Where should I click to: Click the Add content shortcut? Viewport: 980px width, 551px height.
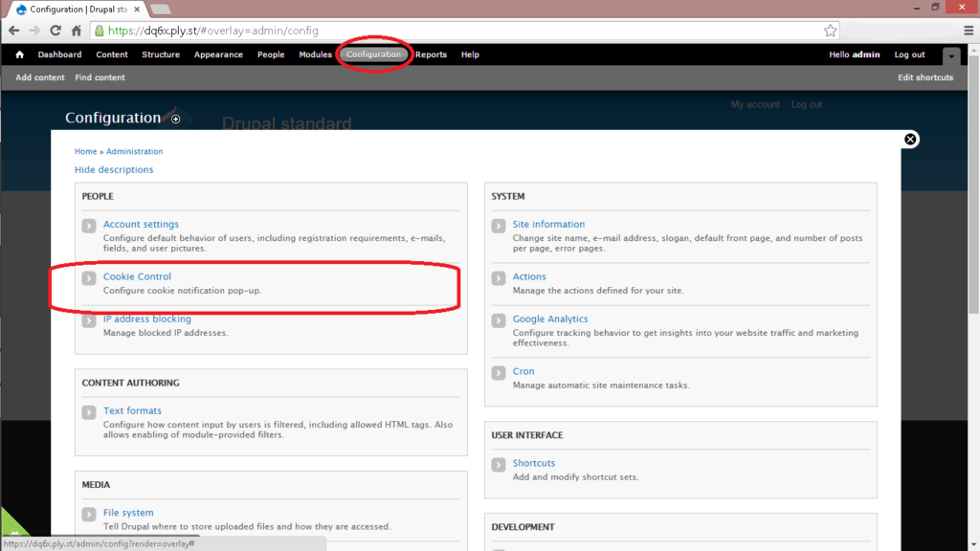click(x=40, y=77)
